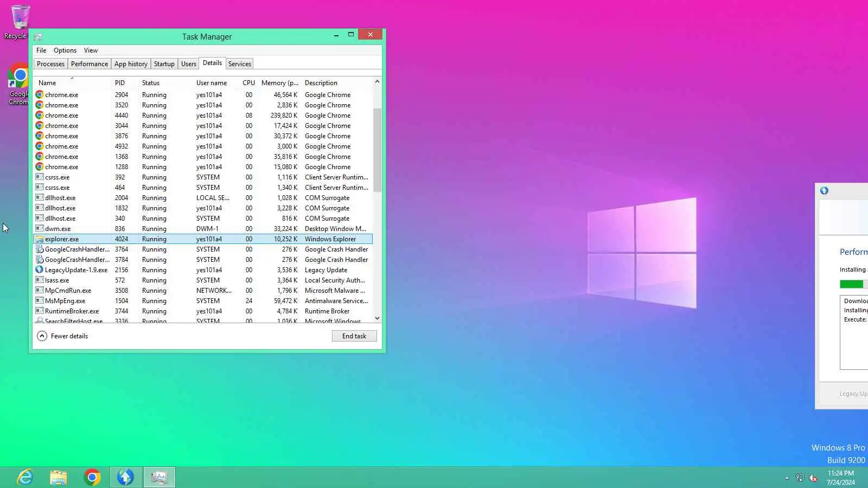Sort by the PID column header
Image resolution: width=868 pixels, height=488 pixels.
pos(124,83)
